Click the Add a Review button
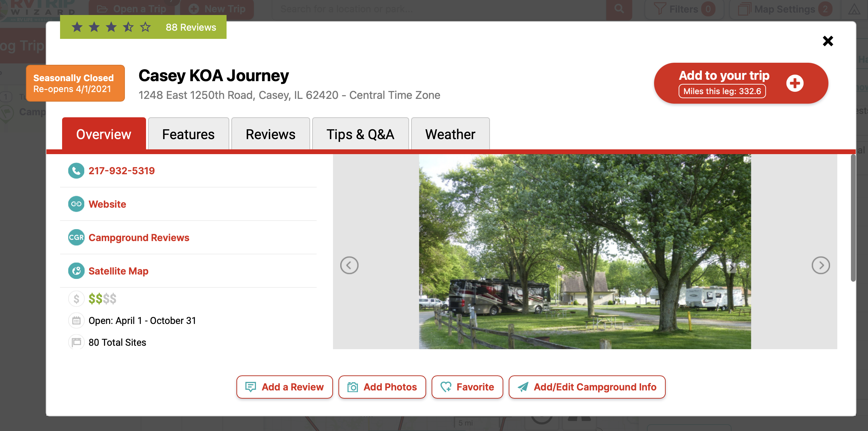This screenshot has width=868, height=431. [x=285, y=387]
